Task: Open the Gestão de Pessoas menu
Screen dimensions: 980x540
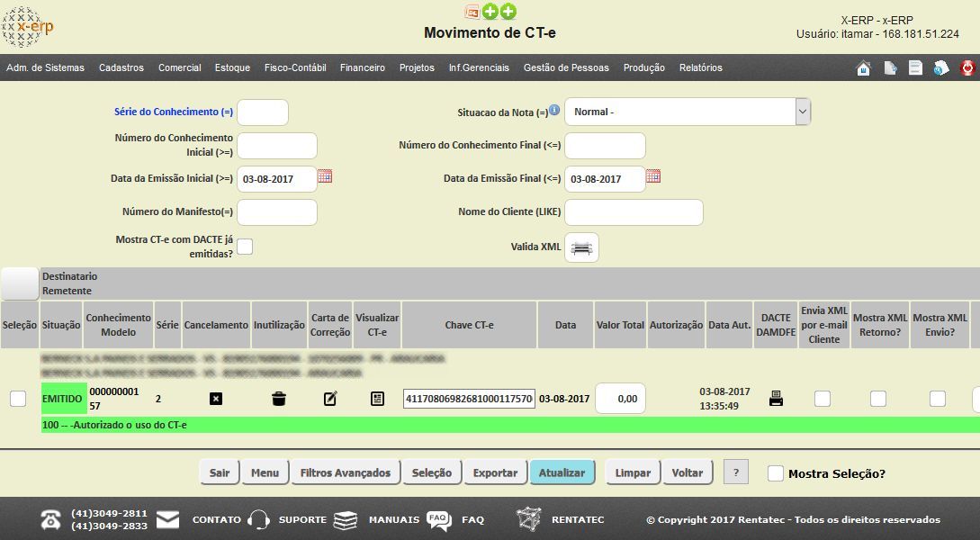Action: [566, 67]
